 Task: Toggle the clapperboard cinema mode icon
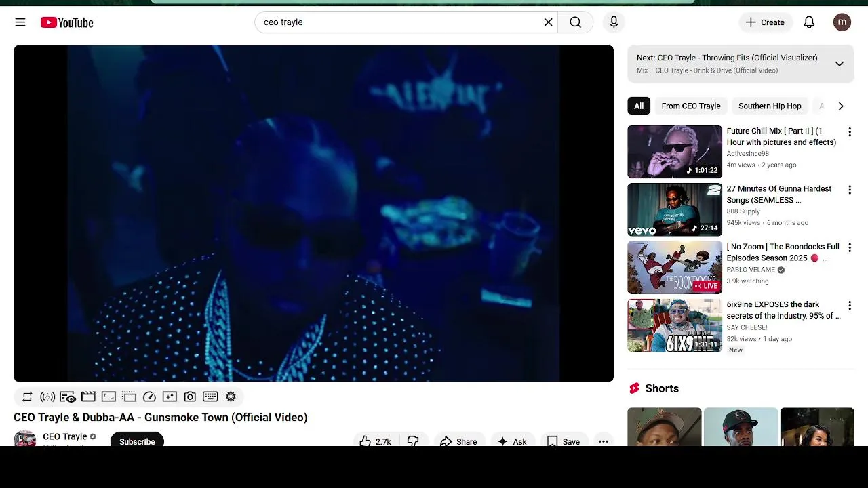(x=88, y=397)
